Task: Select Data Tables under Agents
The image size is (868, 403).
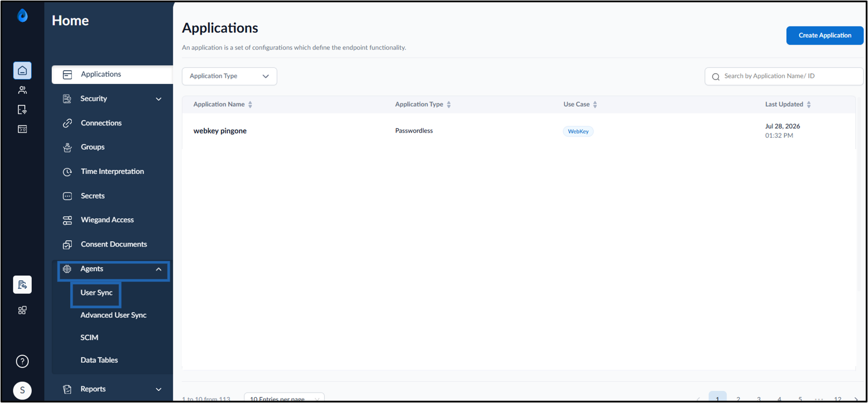Action: [x=99, y=360]
